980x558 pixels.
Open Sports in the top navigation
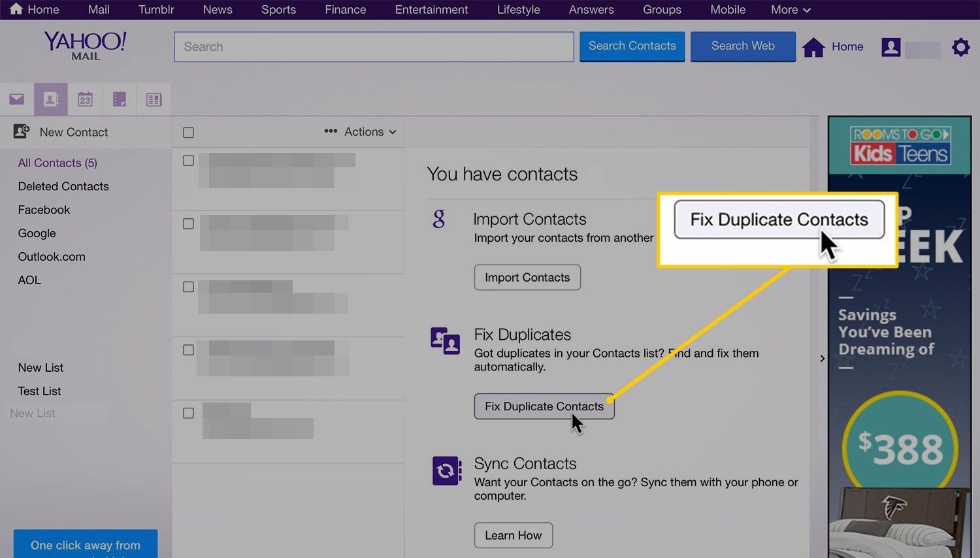pyautogui.click(x=278, y=10)
